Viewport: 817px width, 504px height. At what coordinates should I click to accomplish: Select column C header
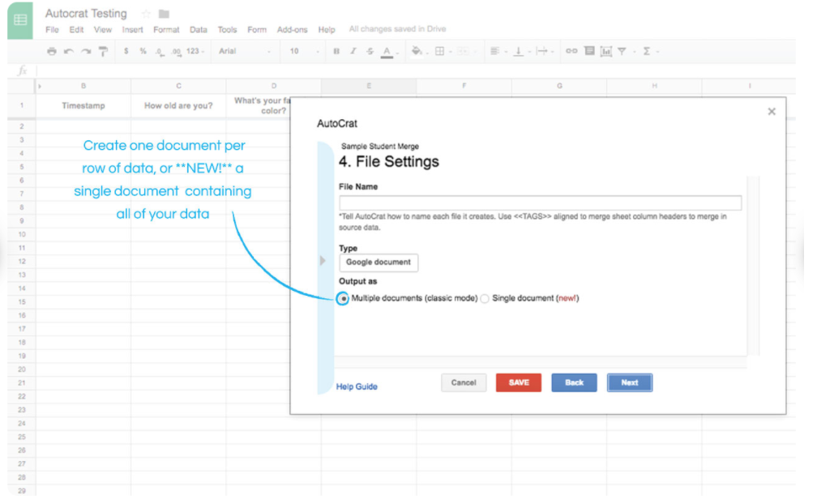pyautogui.click(x=178, y=86)
